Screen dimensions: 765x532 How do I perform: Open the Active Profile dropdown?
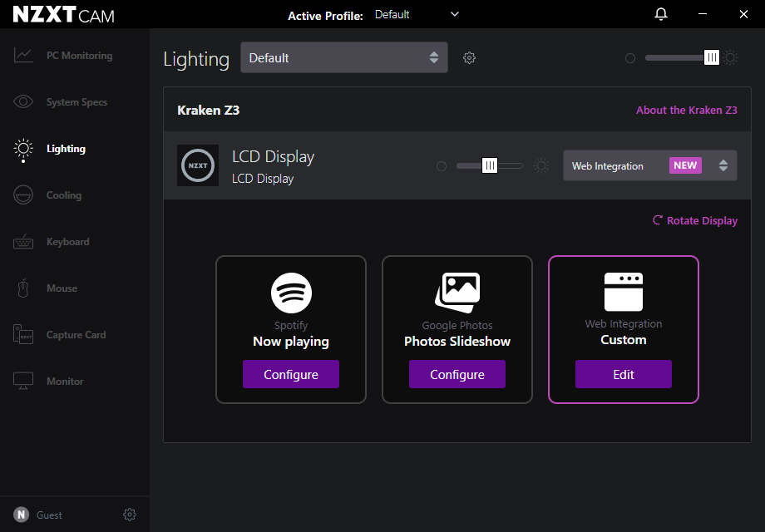pos(417,15)
